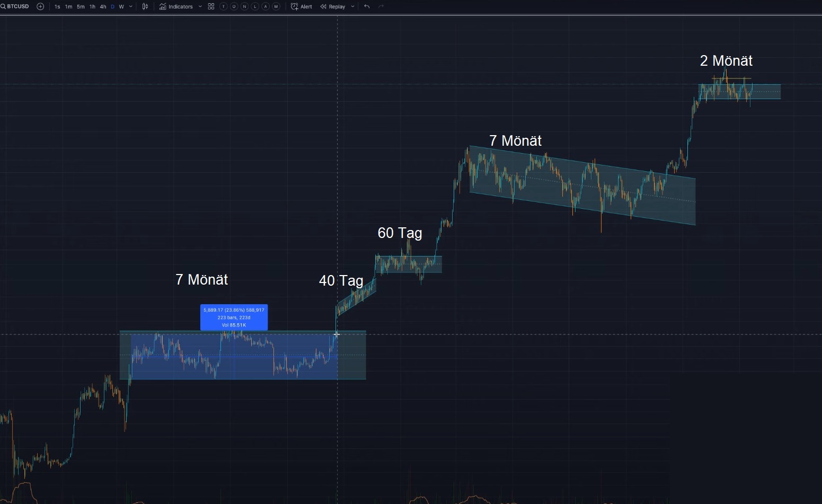This screenshot has height=504, width=822.
Task: Switch to the 1s timeframe
Action: coord(57,7)
